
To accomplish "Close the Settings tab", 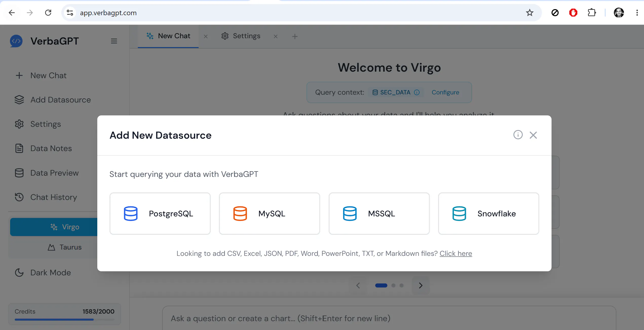I will point(276,36).
